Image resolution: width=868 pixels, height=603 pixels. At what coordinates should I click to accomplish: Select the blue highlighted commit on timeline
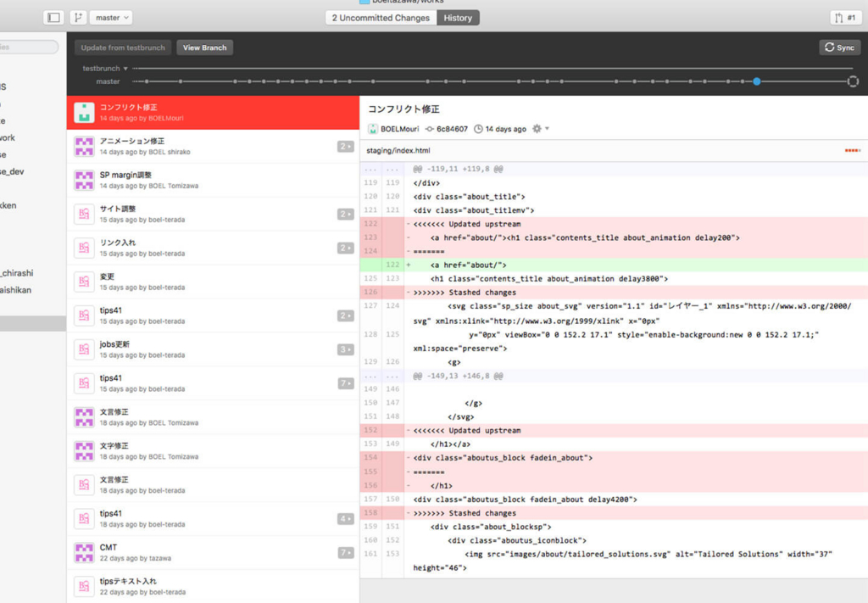pos(757,81)
